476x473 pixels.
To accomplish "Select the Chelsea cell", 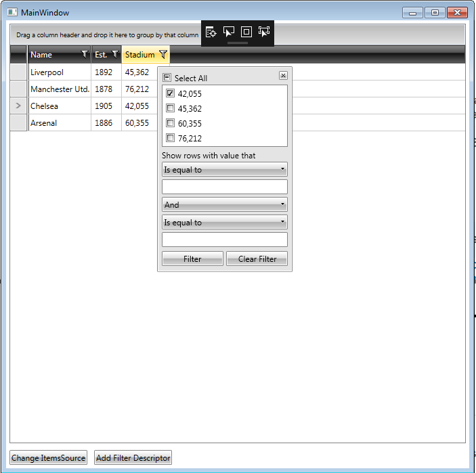I will (60, 106).
